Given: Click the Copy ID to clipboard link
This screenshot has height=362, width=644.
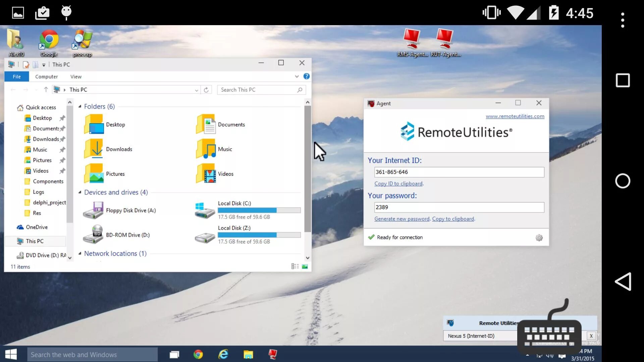Looking at the screenshot, I should 398,184.
